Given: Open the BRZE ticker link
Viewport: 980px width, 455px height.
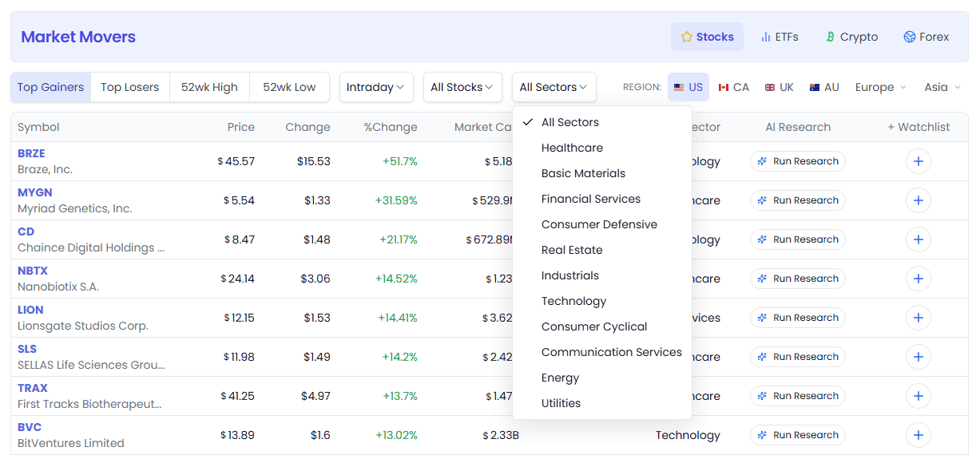Looking at the screenshot, I should (31, 153).
